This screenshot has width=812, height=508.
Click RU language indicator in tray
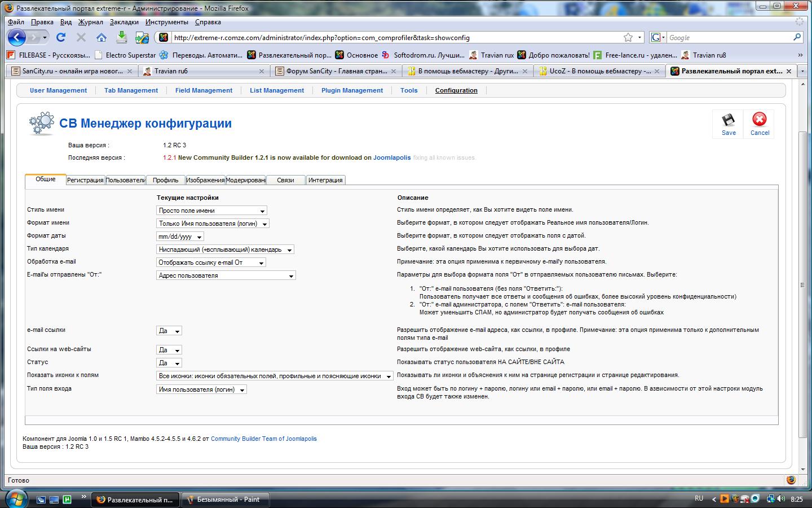(x=699, y=498)
